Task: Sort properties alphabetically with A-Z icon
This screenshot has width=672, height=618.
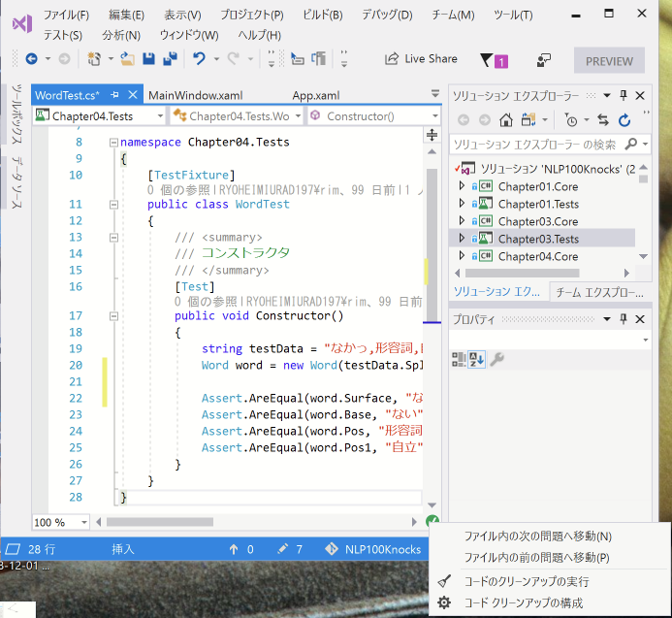Action: (478, 360)
